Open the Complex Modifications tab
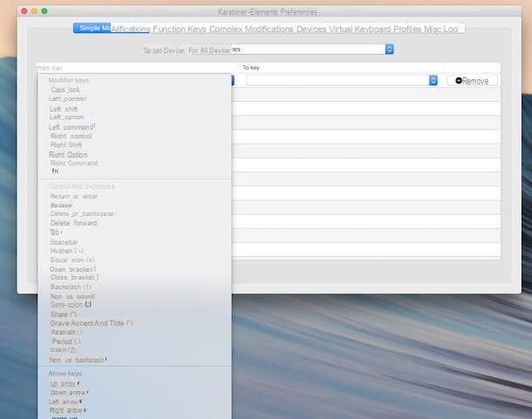This screenshot has width=532, height=419. pos(251,29)
